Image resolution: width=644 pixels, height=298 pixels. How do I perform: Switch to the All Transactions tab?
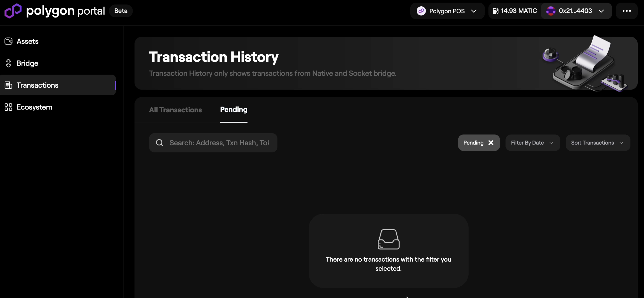175,110
